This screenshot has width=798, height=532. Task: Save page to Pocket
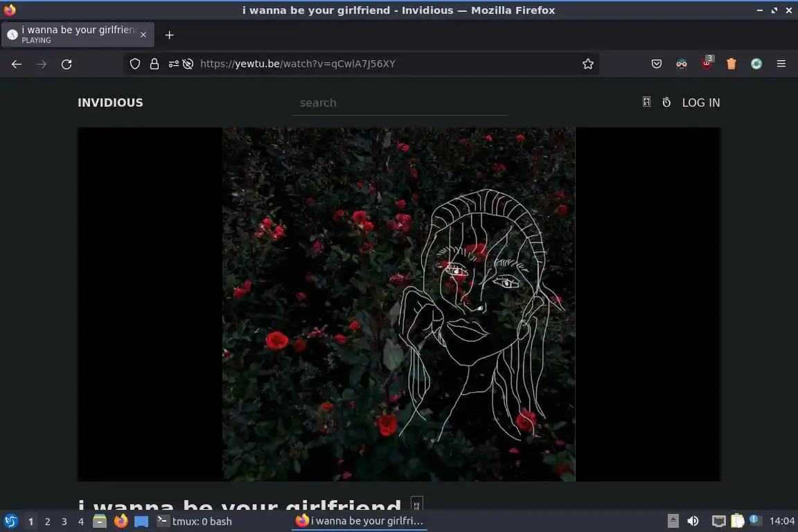pyautogui.click(x=657, y=64)
